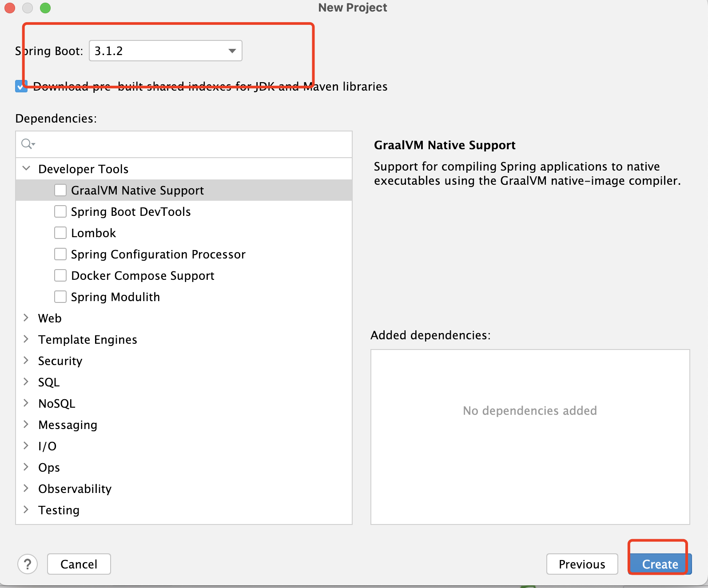The image size is (708, 588).
Task: Expand the Web category
Action: 26,318
